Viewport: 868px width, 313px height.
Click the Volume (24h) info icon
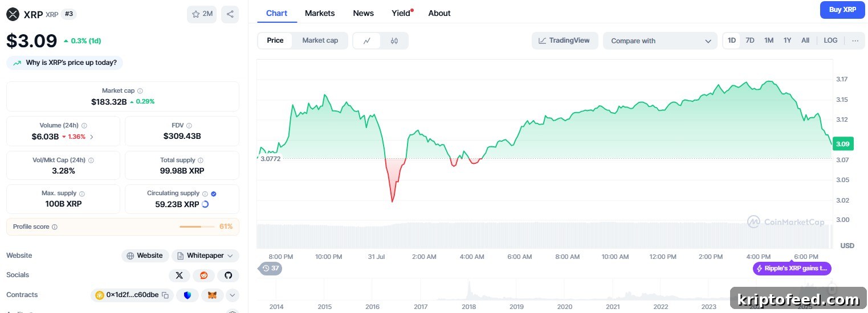pyautogui.click(x=84, y=126)
